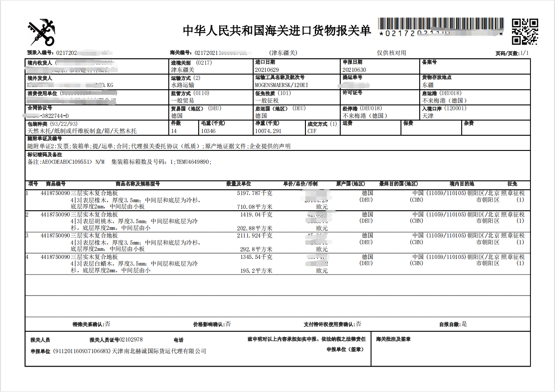
Task: Click the net weight value 10074.291
Action: (x=268, y=131)
